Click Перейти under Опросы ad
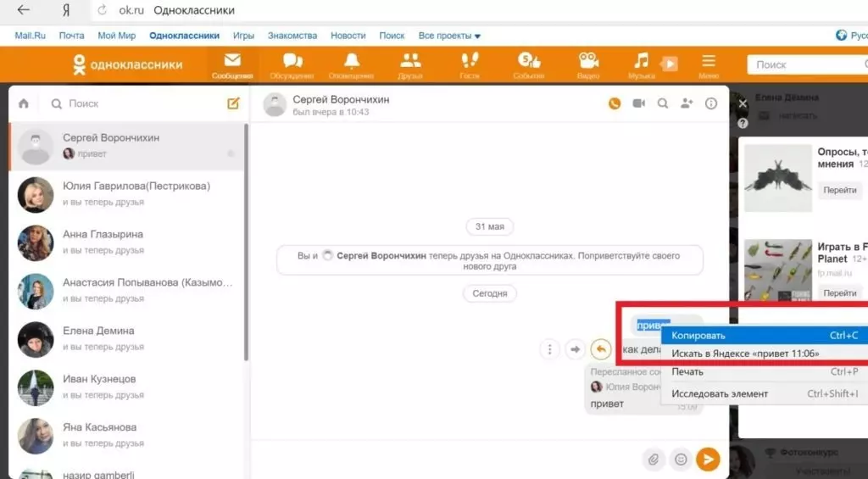This screenshot has width=868, height=479. (x=840, y=190)
